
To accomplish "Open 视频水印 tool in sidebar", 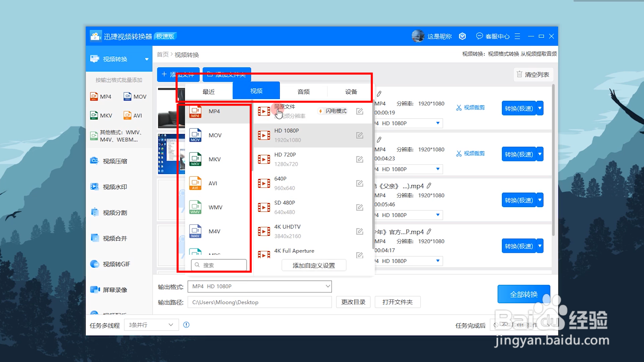I will [x=115, y=187].
